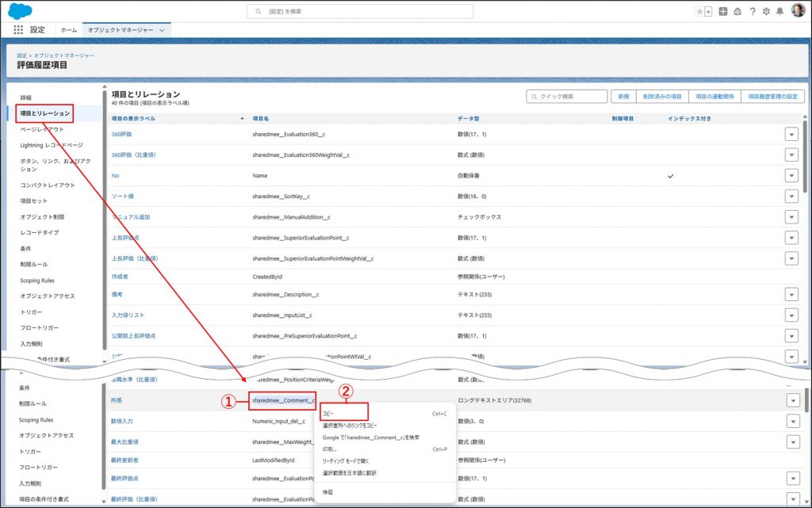
Task: Open the row action menu for ソート順
Action: [791, 196]
